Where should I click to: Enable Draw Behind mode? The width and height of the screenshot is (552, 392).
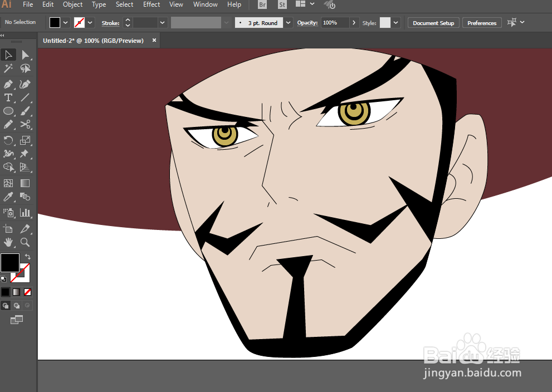[x=17, y=306]
